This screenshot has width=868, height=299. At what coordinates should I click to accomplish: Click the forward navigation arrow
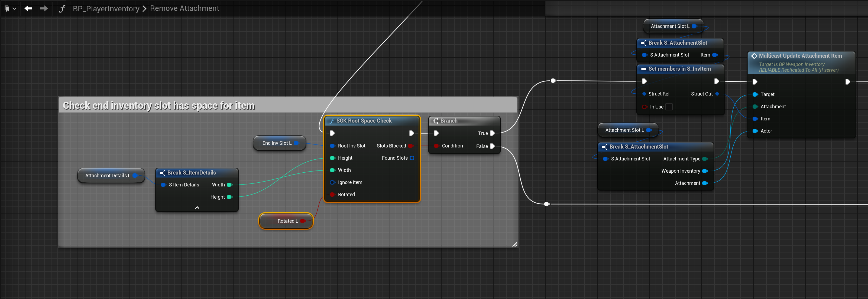coord(44,8)
